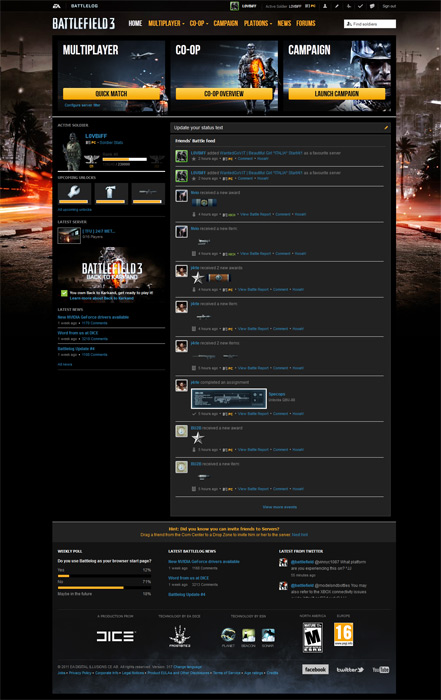Open the News menu item
This screenshot has width=441, height=700.
[284, 23]
